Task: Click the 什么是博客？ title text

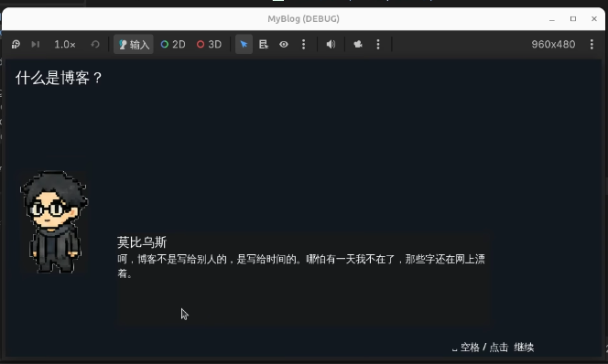Action: 59,78
